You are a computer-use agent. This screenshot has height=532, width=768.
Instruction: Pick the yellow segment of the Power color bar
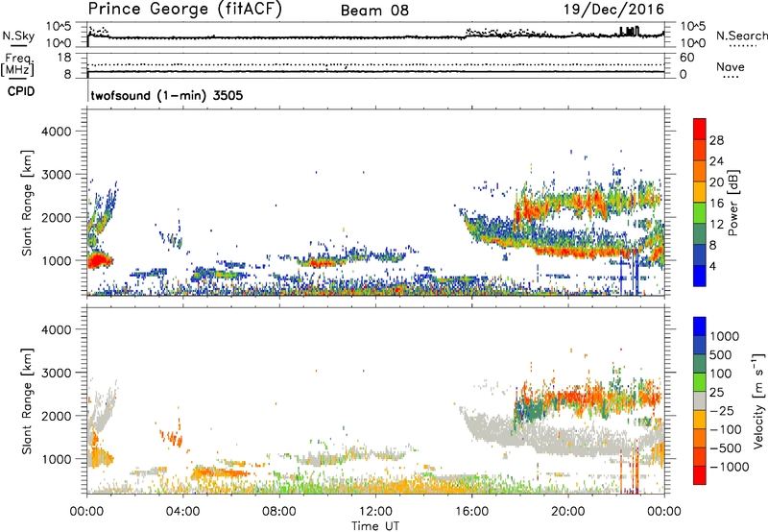700,192
